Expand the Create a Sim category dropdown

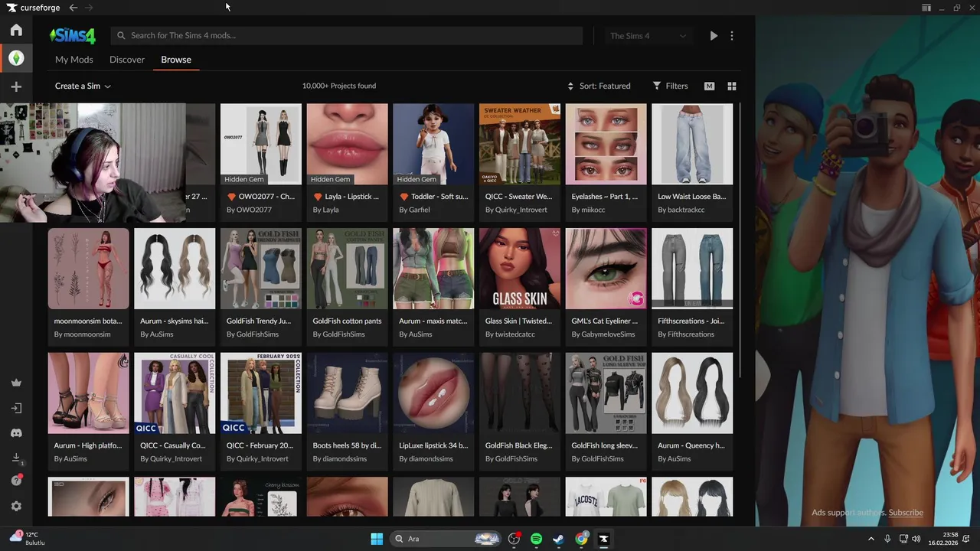[x=83, y=86]
